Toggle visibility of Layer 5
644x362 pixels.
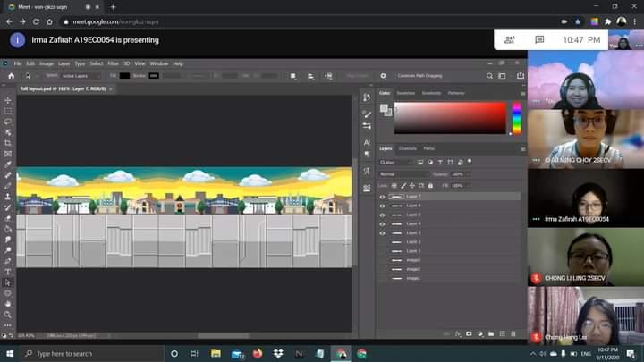382,215
